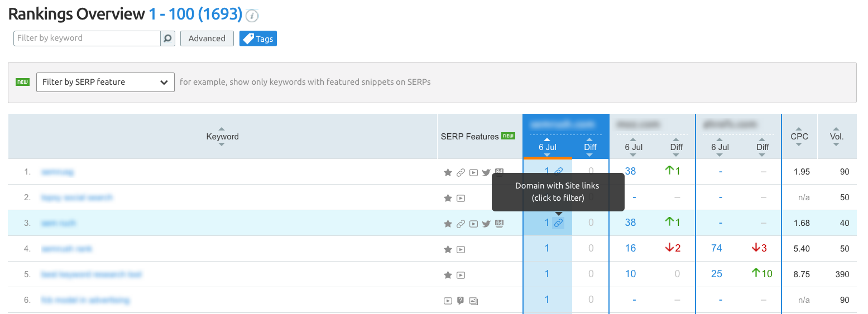Click the blue site links icon in row 3
868x314 pixels.
click(x=558, y=223)
